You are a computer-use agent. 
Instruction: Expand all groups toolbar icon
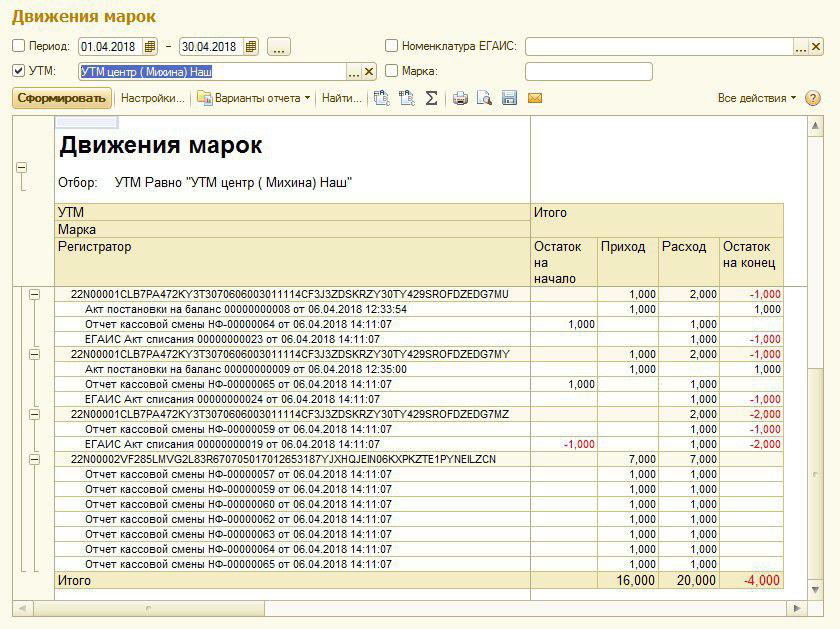click(x=381, y=98)
